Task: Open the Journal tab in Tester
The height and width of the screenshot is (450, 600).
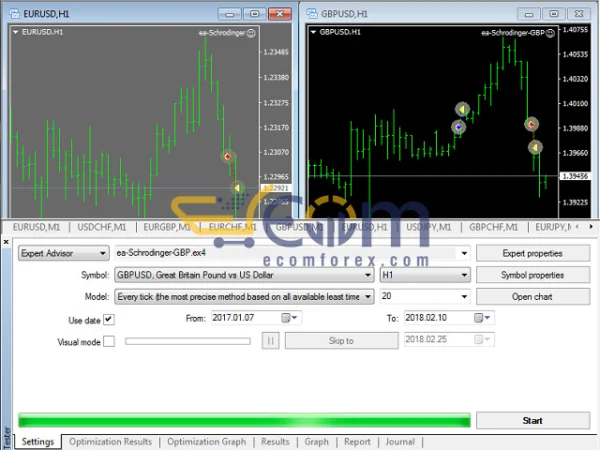Action: click(400, 442)
